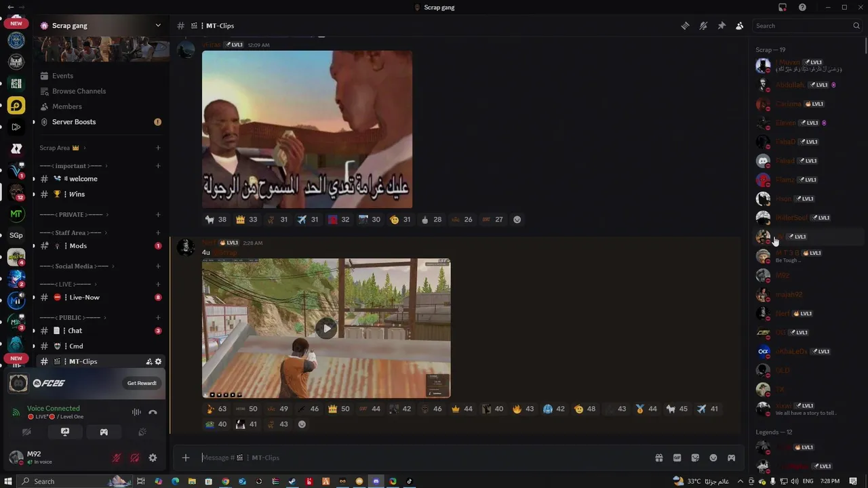Undeafen the headphones for M92

coord(134,458)
